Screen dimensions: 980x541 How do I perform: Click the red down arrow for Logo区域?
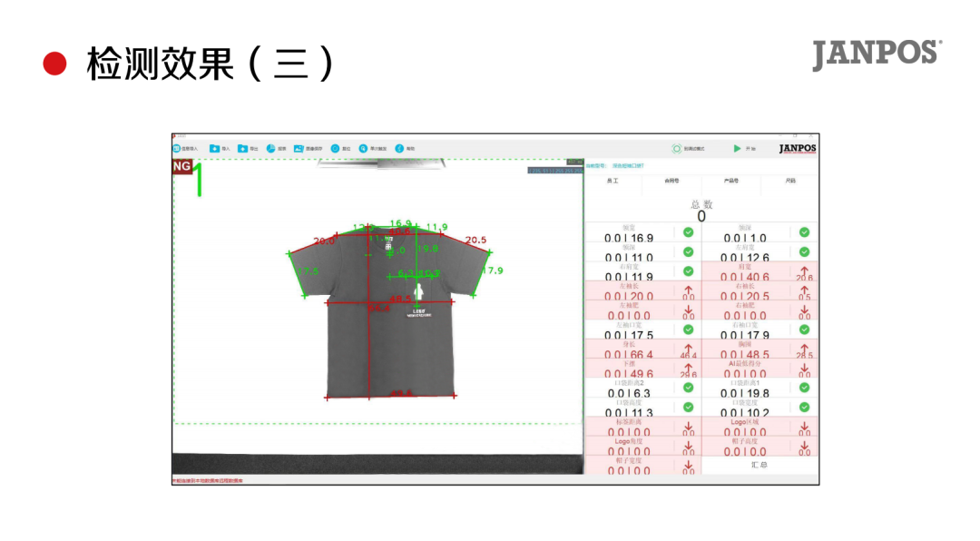804,428
